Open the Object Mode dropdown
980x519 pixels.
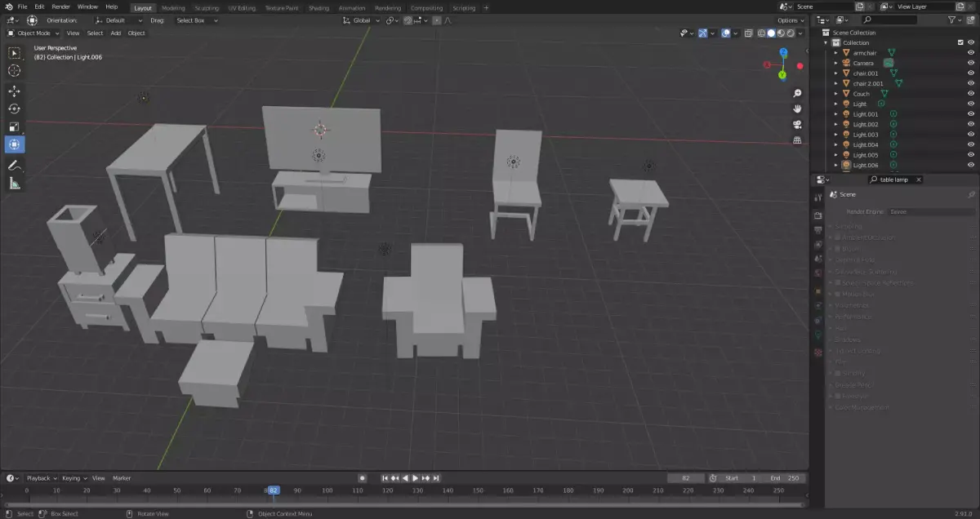tap(33, 33)
